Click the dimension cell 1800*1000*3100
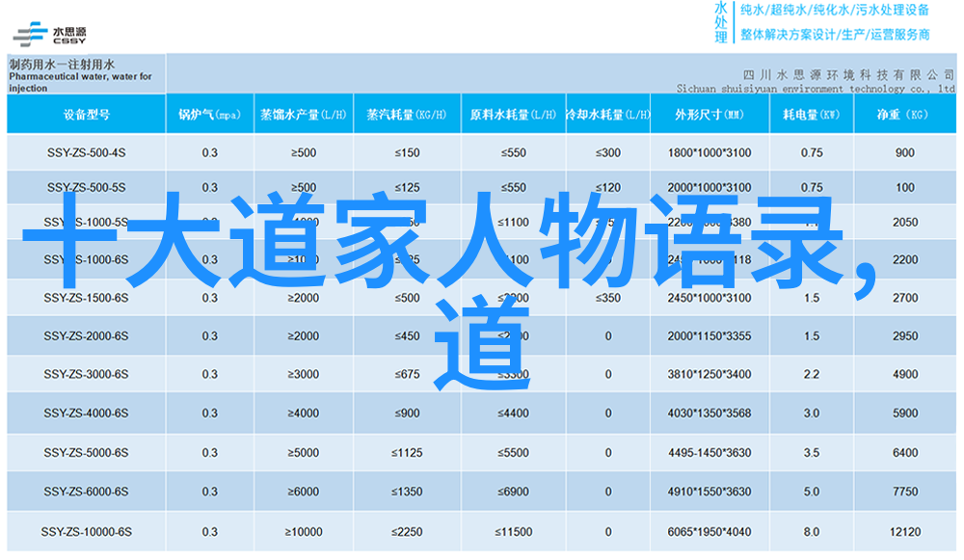Image resolution: width=964 pixels, height=560 pixels. click(x=710, y=152)
